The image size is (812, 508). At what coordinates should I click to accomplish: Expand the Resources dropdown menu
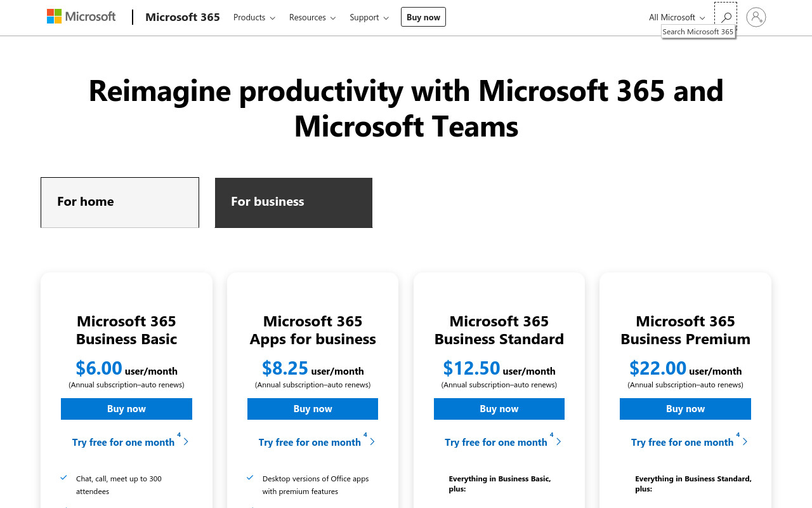(312, 17)
